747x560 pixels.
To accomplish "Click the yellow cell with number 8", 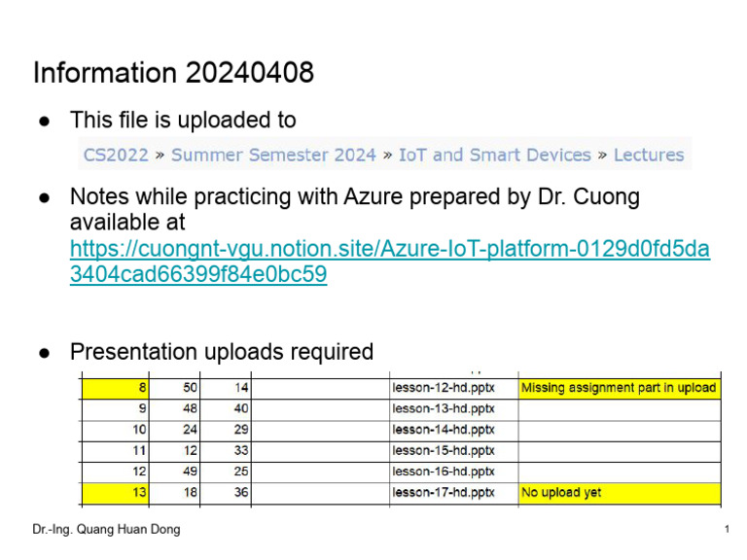I will click(x=116, y=388).
